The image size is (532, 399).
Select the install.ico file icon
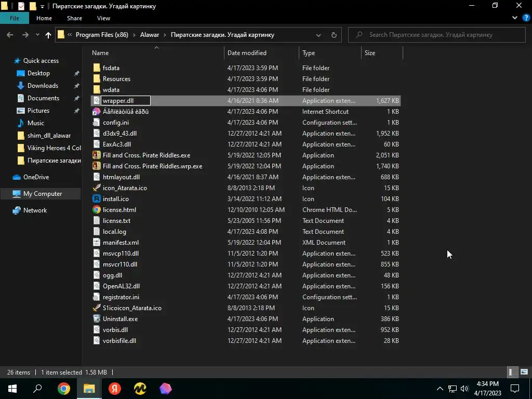[x=97, y=199]
